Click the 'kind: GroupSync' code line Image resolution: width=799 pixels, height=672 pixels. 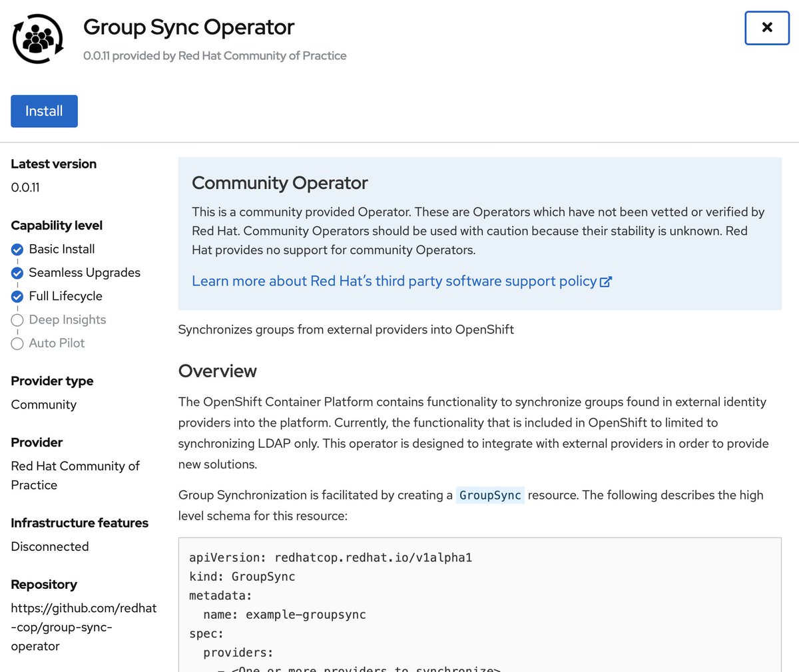coord(242,576)
